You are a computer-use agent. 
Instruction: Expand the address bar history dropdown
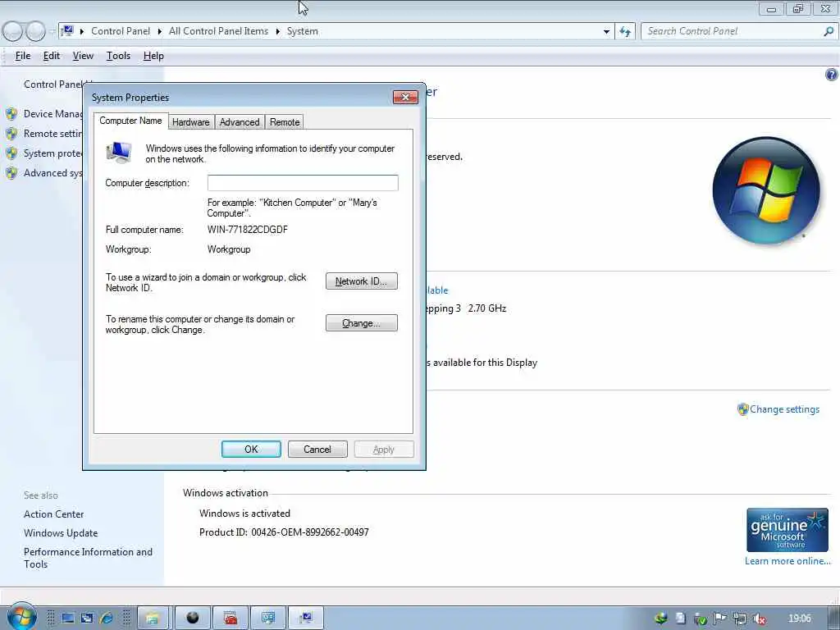[x=606, y=32]
